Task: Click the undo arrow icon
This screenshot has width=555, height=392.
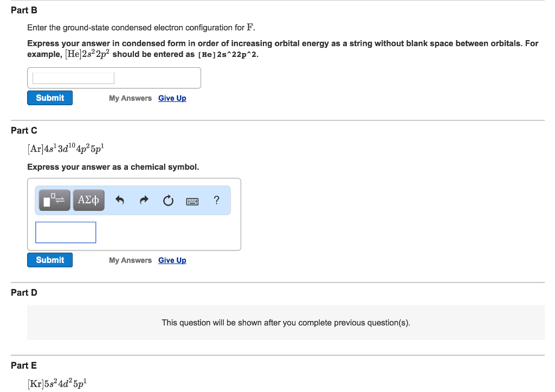Action: click(x=120, y=201)
